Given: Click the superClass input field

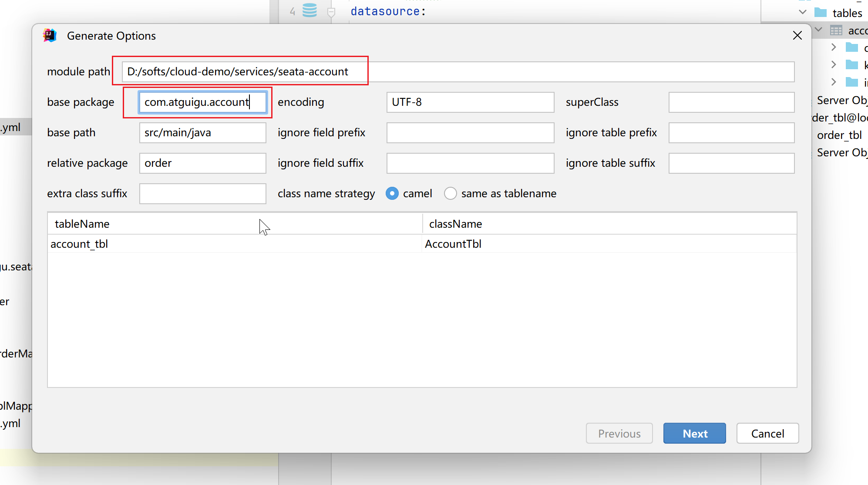Looking at the screenshot, I should point(732,102).
